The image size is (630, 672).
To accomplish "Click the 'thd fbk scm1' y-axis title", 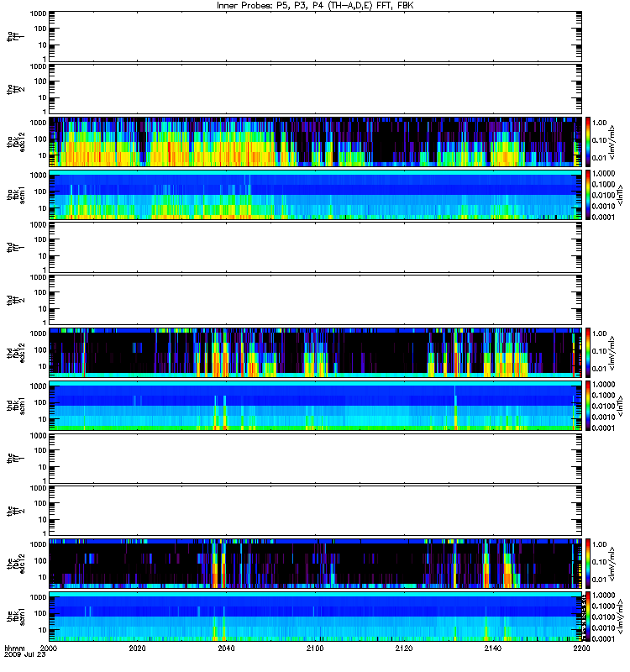I will pyautogui.click(x=16, y=406).
